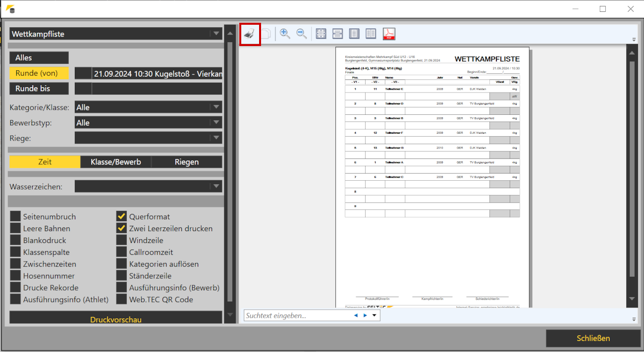Uncheck the Querformat checkbox
644x352 pixels.
[x=121, y=216]
